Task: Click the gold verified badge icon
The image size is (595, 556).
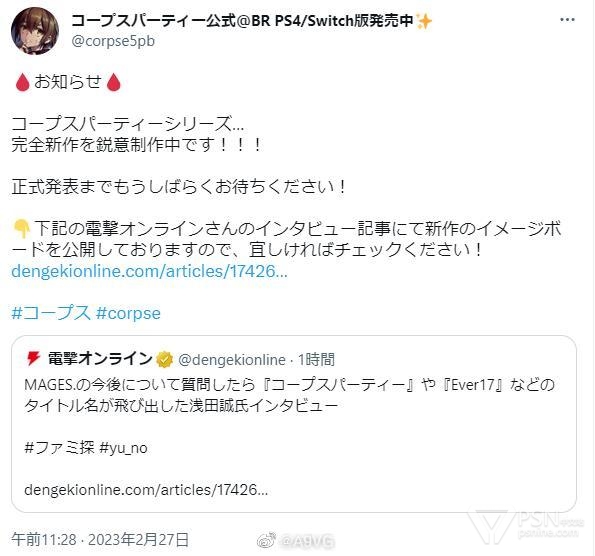Action: [x=164, y=359]
